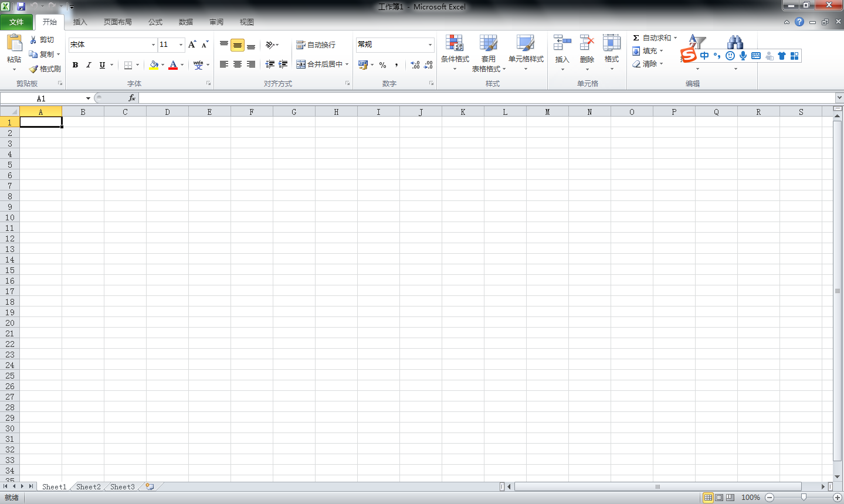Decrease decimal places
844x504 pixels.
coord(429,65)
